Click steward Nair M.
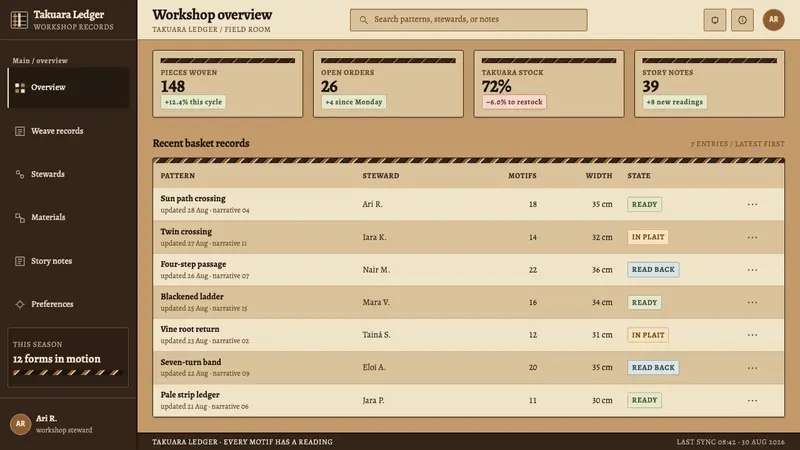Screen dimensions: 800x450 (376, 270)
